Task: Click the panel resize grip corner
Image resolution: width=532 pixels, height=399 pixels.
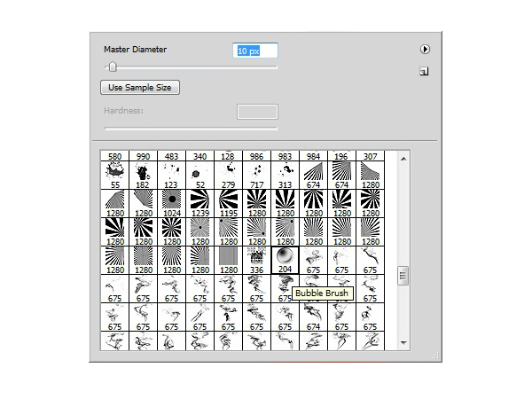Action: click(435, 356)
